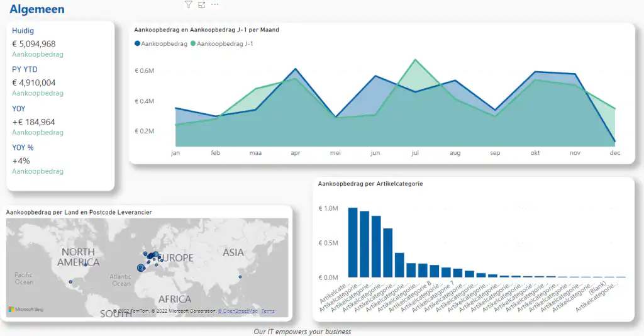Toggle the Aankoopbedrag J-1 legend entry
The height and width of the screenshot is (336, 644).
point(222,43)
